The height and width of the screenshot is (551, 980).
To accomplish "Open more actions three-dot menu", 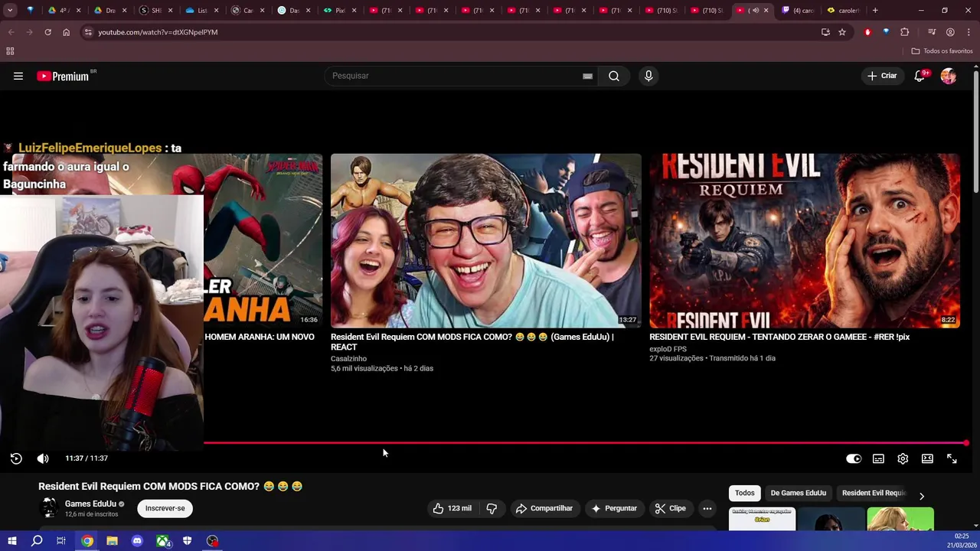I will tap(707, 508).
